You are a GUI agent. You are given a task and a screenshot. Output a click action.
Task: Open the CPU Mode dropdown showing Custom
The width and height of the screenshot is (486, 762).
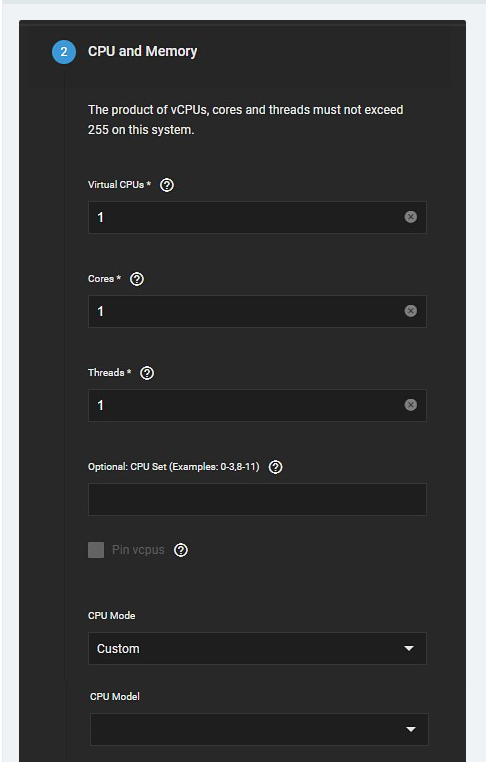[x=257, y=648]
